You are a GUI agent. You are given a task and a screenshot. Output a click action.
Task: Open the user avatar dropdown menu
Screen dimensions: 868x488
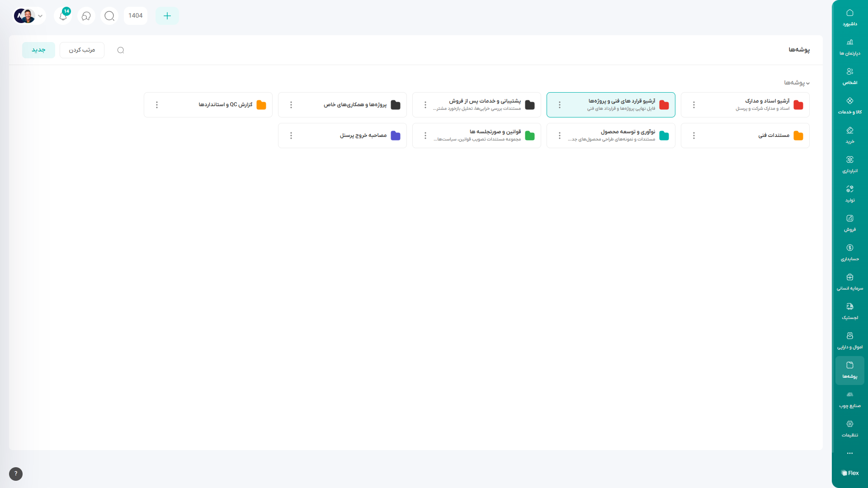[29, 16]
